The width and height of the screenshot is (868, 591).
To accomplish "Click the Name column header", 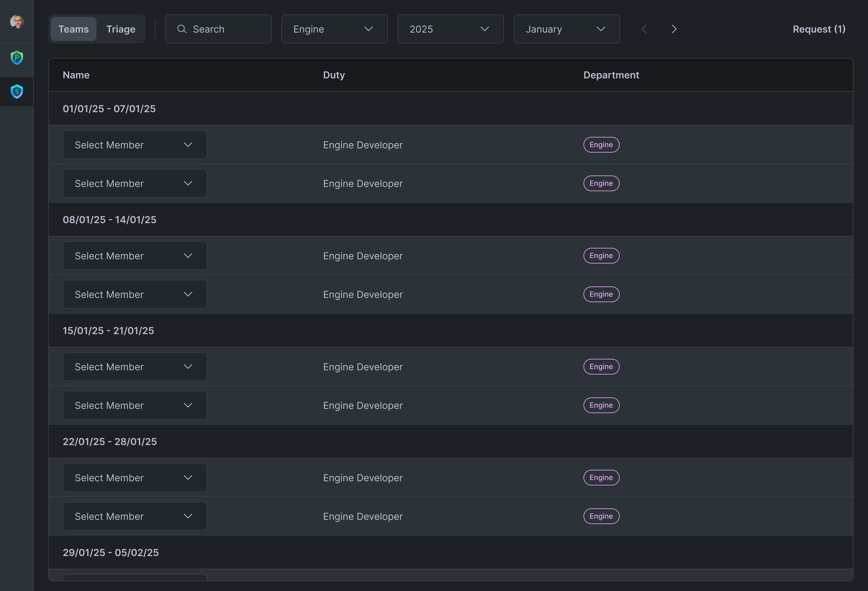I will [x=76, y=75].
